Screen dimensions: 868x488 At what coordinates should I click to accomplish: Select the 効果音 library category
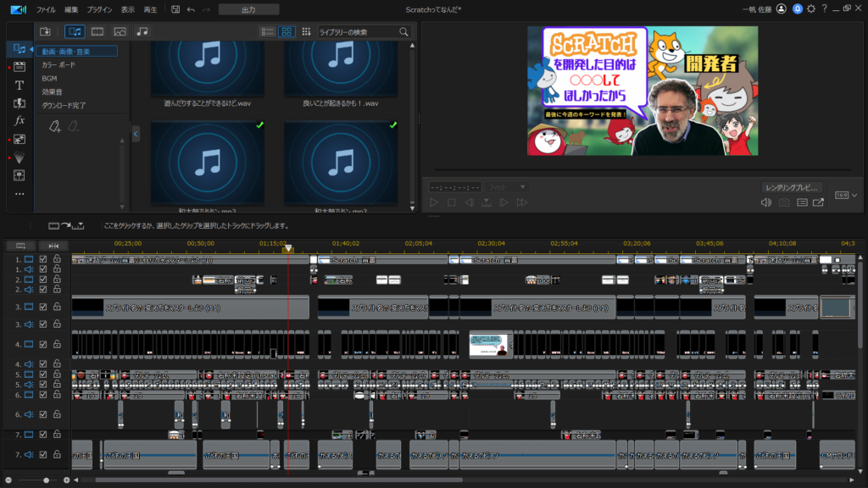(52, 91)
